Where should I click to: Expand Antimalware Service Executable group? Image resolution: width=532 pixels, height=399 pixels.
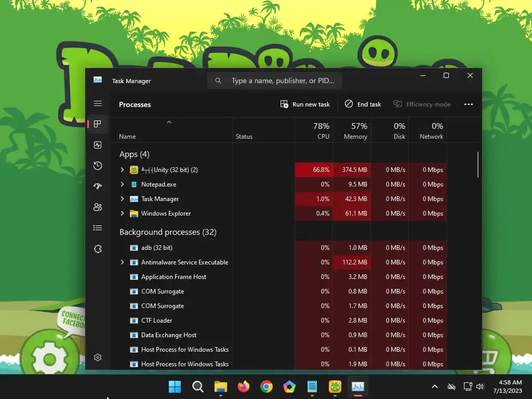coord(122,262)
